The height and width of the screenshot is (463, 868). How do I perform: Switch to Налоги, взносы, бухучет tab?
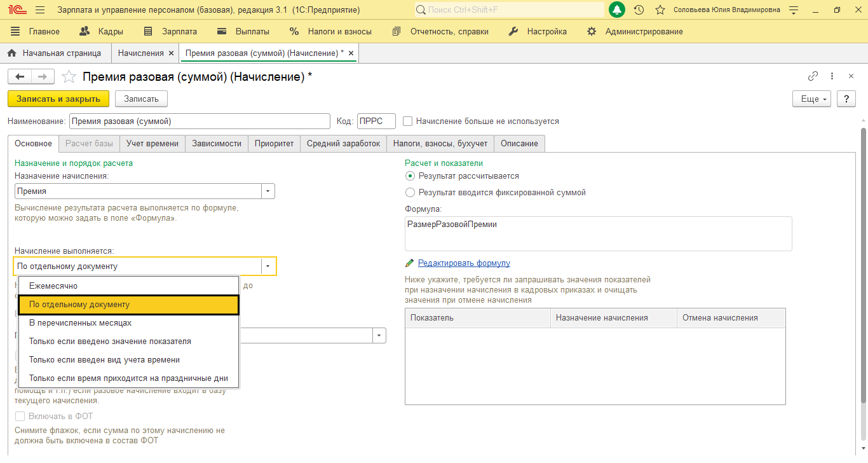[440, 144]
